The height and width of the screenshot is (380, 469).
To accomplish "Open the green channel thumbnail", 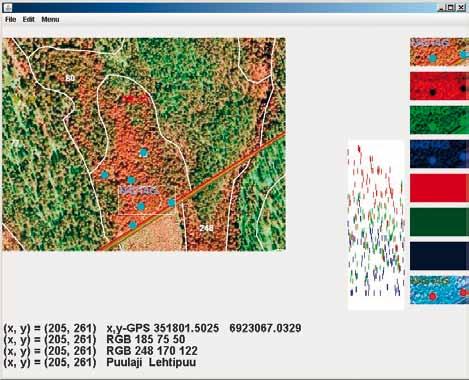I will point(439,120).
